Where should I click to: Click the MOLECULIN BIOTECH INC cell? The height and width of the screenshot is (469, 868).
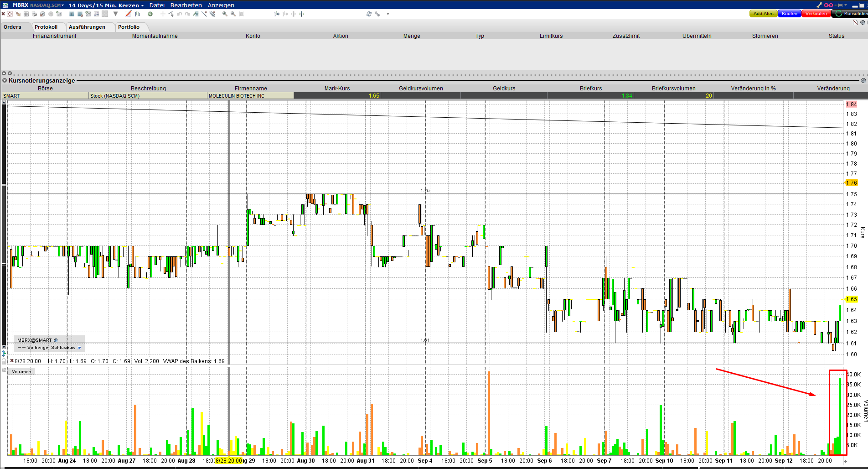pos(250,95)
